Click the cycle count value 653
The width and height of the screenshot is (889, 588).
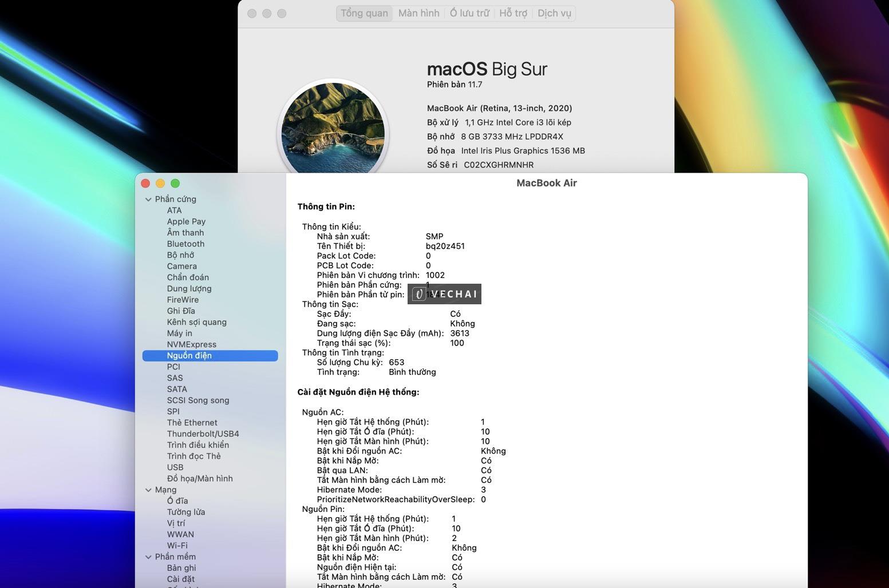(396, 363)
